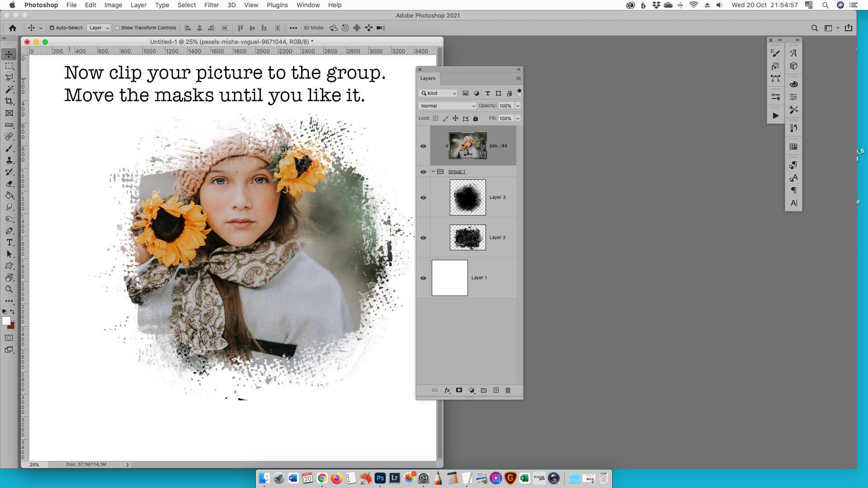Screen dimensions: 868x488
Task: Create a new layer via plus icon
Action: [x=496, y=390]
